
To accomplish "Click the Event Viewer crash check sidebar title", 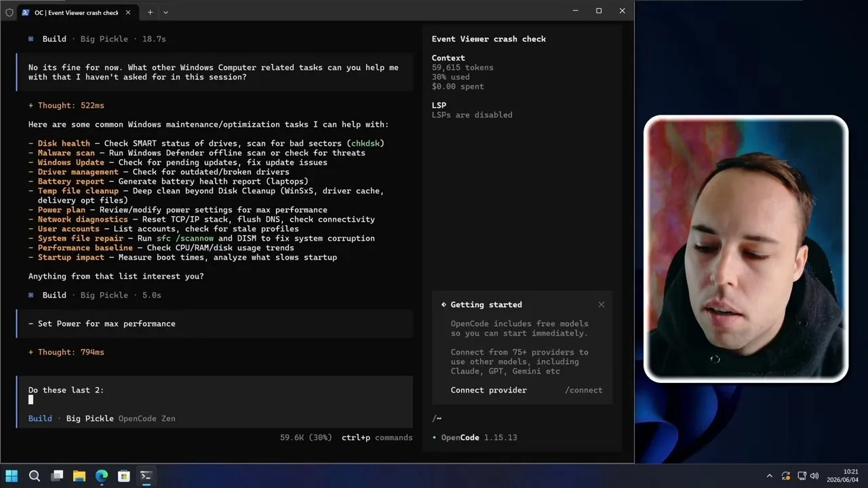I will [489, 39].
